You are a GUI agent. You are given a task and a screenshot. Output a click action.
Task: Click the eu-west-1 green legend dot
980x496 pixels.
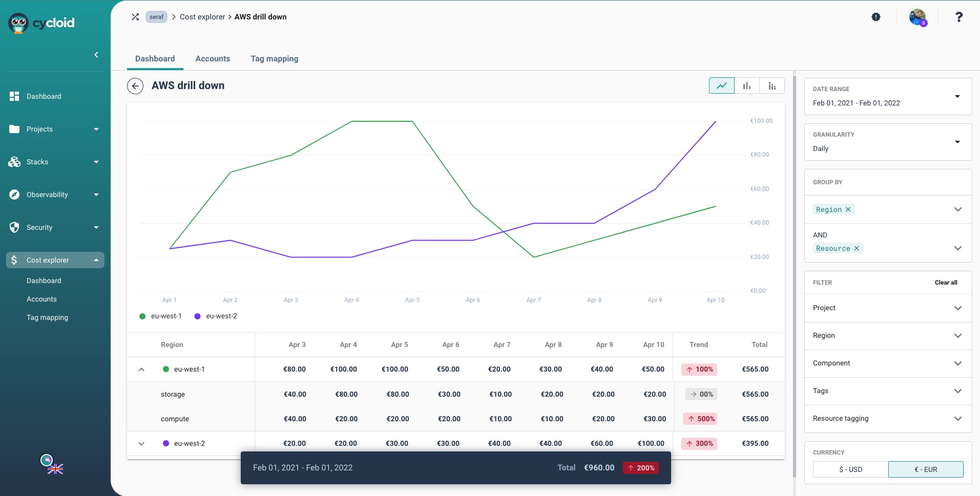(142, 316)
